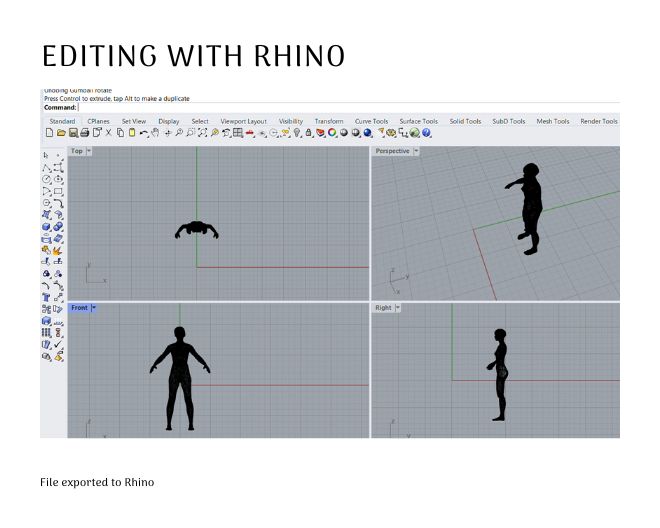
Task: Go to the Viewport Layout tab
Action: (243, 121)
